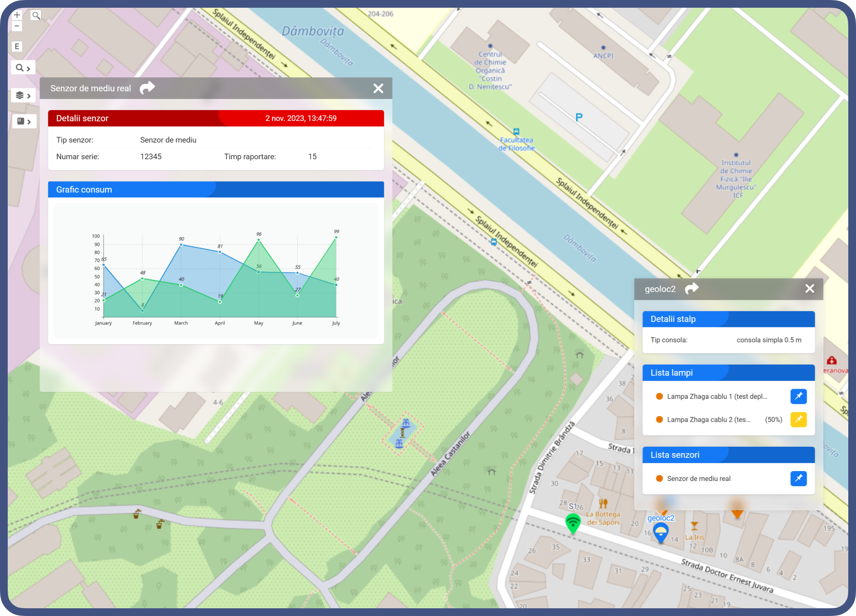Viewport: 856px width, 616px height.
Task: Close the Senzor de mediu real panel
Action: tap(378, 88)
